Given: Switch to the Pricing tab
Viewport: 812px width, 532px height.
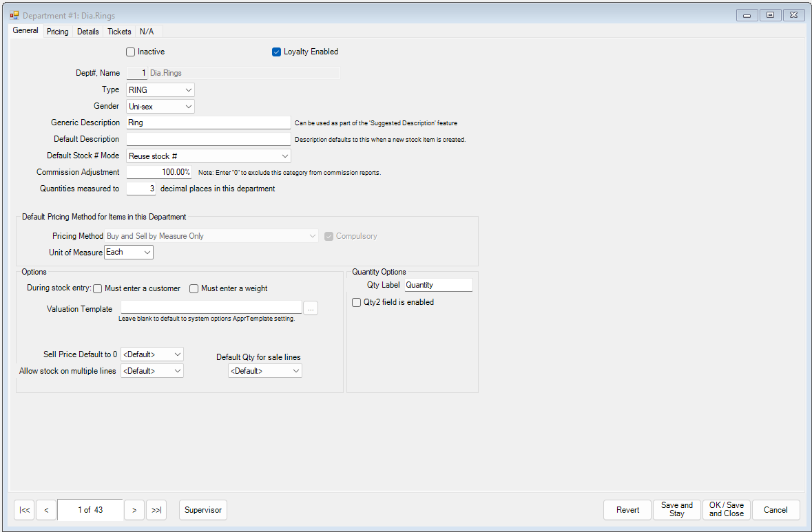Looking at the screenshot, I should (x=57, y=31).
